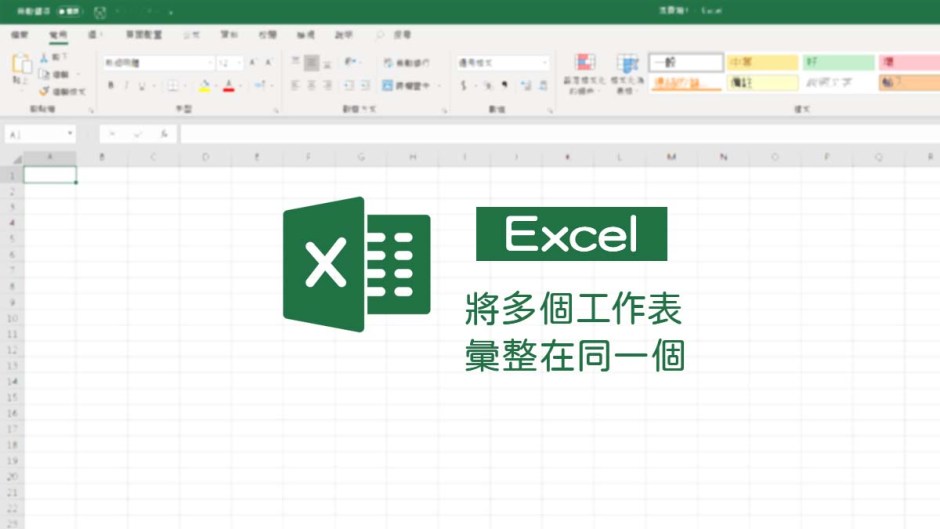The image size is (940, 529).
Task: Switch to the 版面配置 (Page Layout) tab
Action: (x=143, y=34)
